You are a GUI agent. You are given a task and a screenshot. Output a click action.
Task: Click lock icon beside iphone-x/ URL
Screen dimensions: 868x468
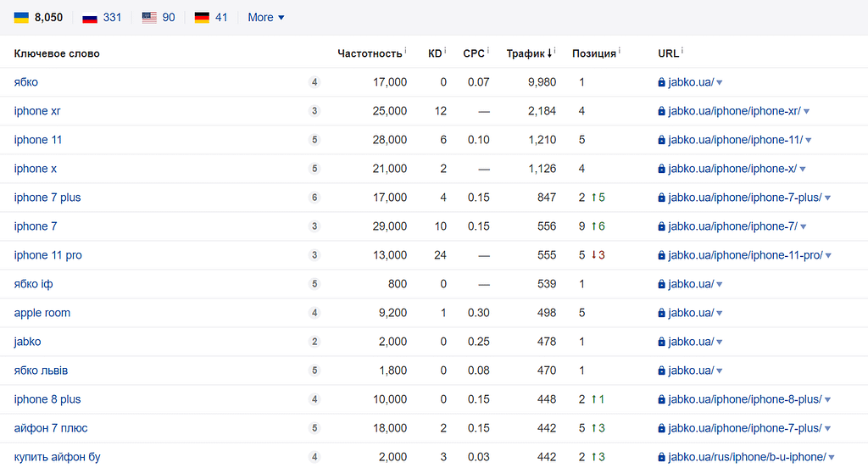click(661, 169)
